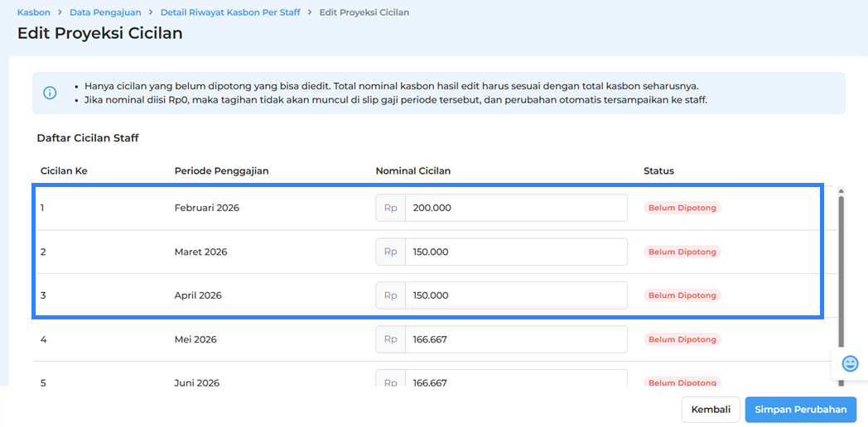Click the scroll up arrow of the list

(841, 190)
